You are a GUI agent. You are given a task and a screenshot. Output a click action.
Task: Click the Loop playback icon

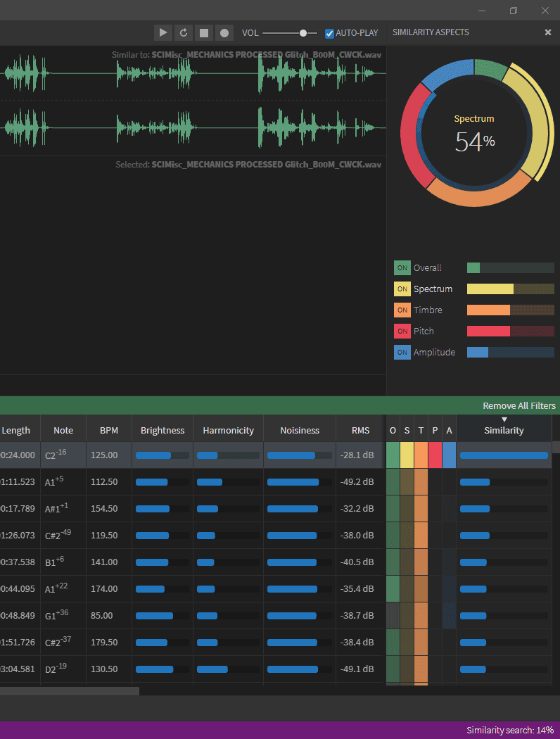coord(184,32)
